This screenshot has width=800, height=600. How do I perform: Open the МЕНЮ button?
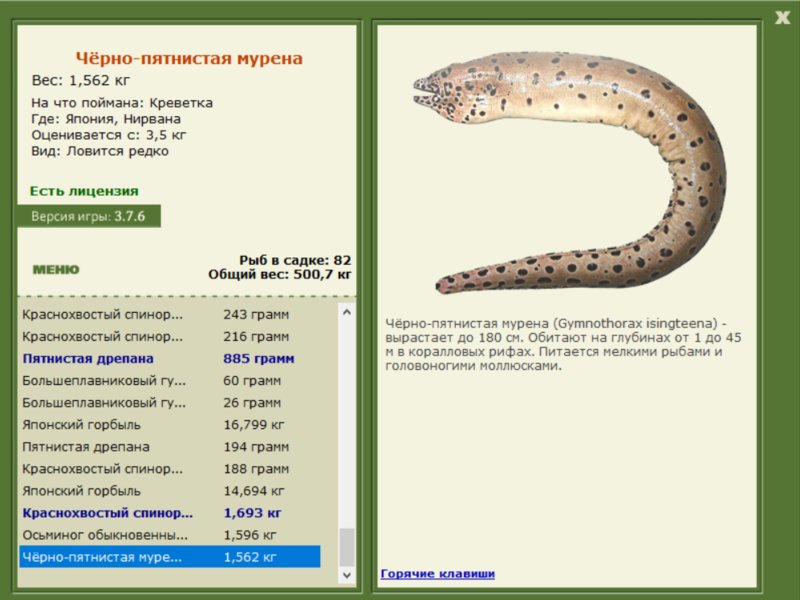[56, 269]
